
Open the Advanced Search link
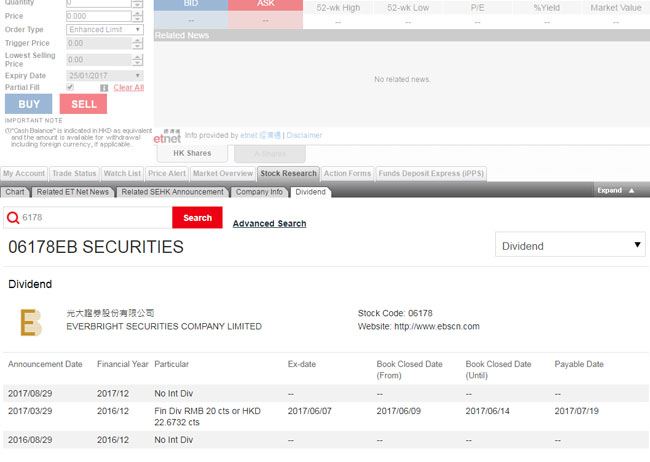click(269, 224)
